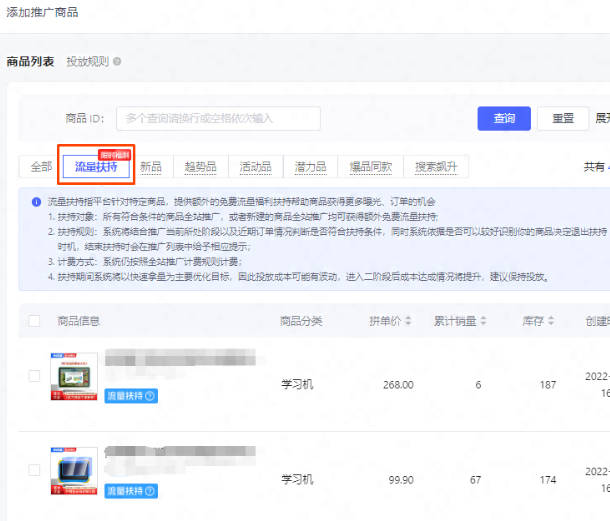The width and height of the screenshot is (610, 521).
Task: Click help icon on second 流量扶持 tag
Action: click(x=150, y=491)
